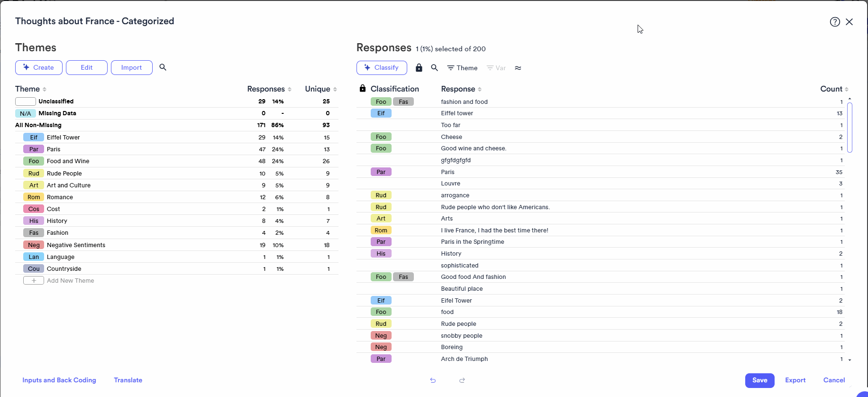
Task: Click the Import themes button
Action: pyautogui.click(x=132, y=67)
